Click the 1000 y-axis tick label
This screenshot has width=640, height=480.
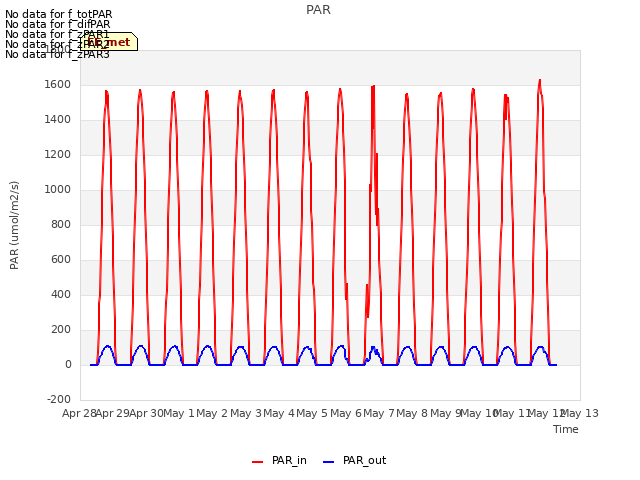coord(58,189)
